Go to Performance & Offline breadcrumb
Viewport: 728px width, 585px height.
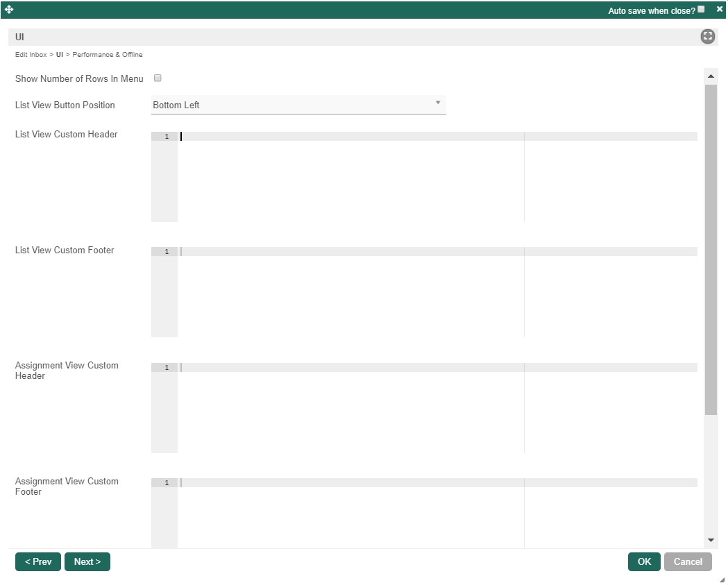coord(108,54)
